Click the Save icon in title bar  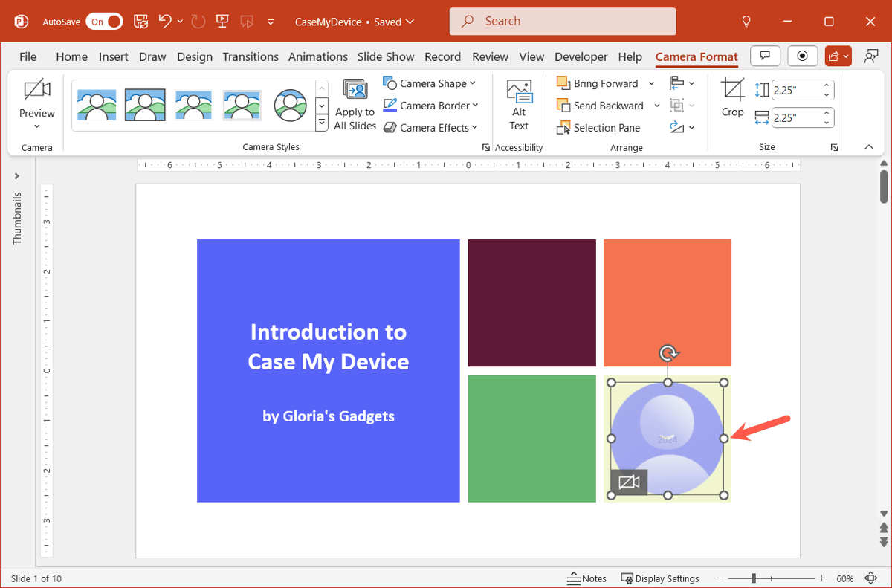pyautogui.click(x=141, y=22)
